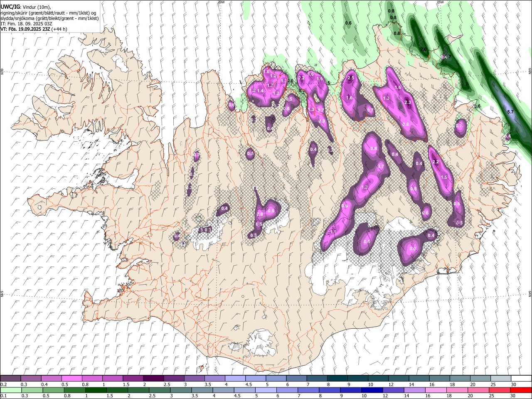Image resolution: width=532 pixels, height=399 pixels.
Task: Click the '20W' longitude label
Action: pyautogui.click(x=221, y=2)
